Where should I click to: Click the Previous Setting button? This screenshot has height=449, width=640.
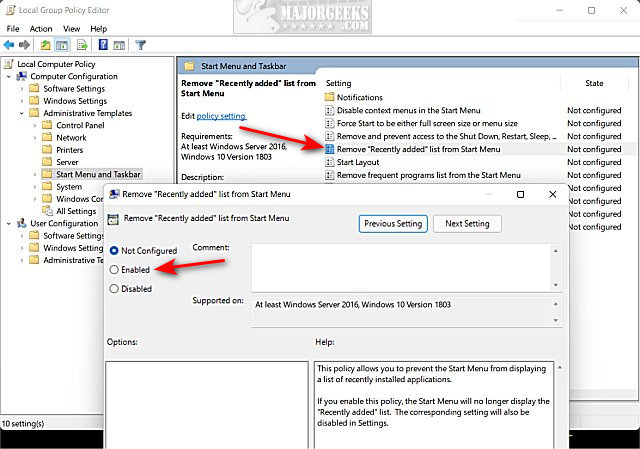(x=393, y=224)
